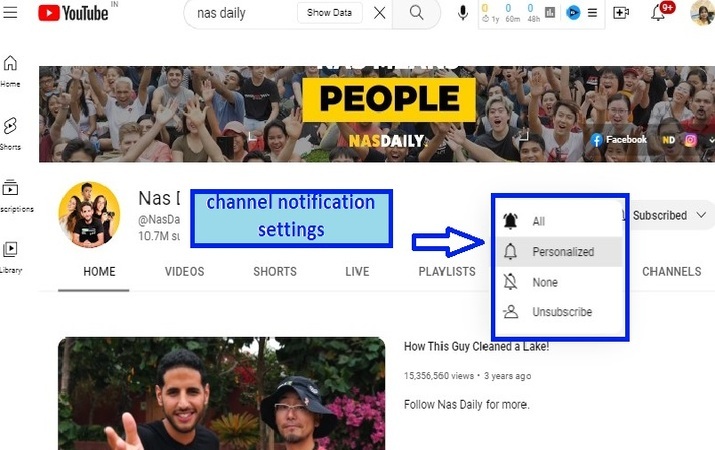Click the Show Data button
The height and width of the screenshot is (450, 715).
click(x=329, y=13)
